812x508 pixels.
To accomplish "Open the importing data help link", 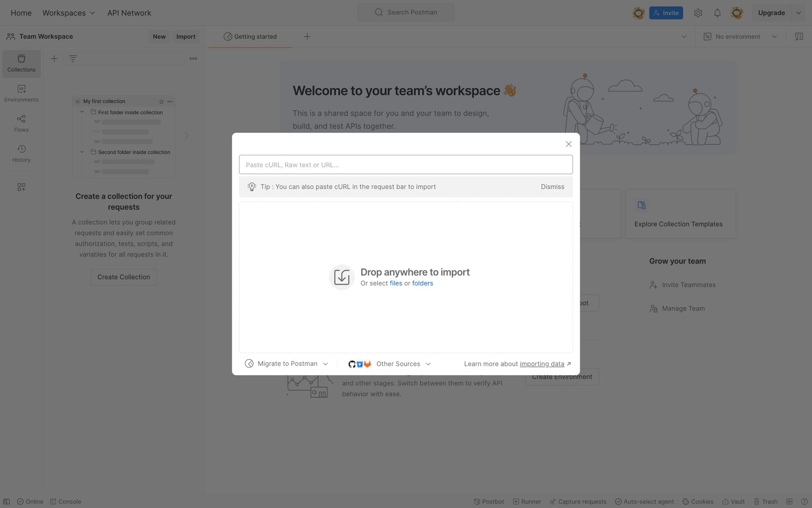I will coord(542,364).
